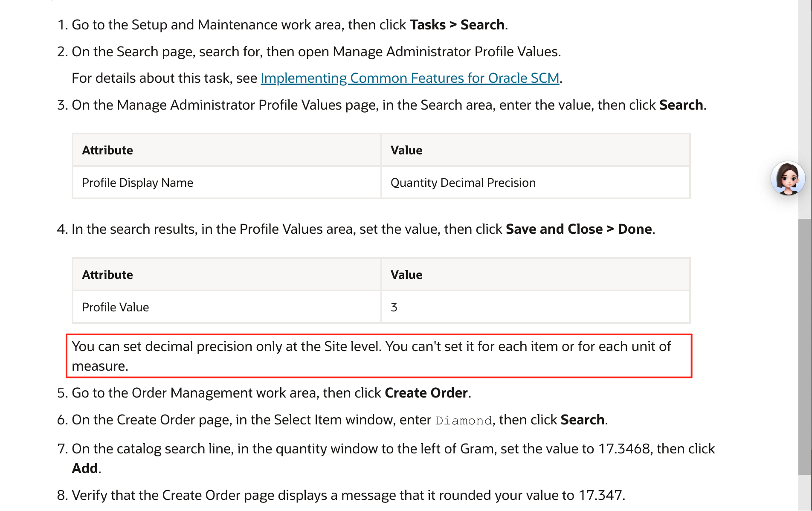Image resolution: width=812 pixels, height=511 pixels.
Task: Click the 'Profile Value' table cell
Action: click(x=226, y=307)
